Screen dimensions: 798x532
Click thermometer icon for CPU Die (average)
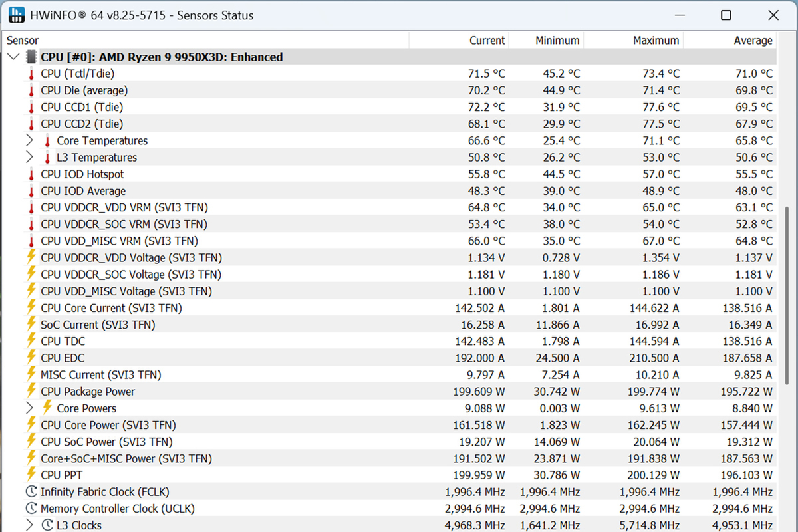pyautogui.click(x=31, y=90)
